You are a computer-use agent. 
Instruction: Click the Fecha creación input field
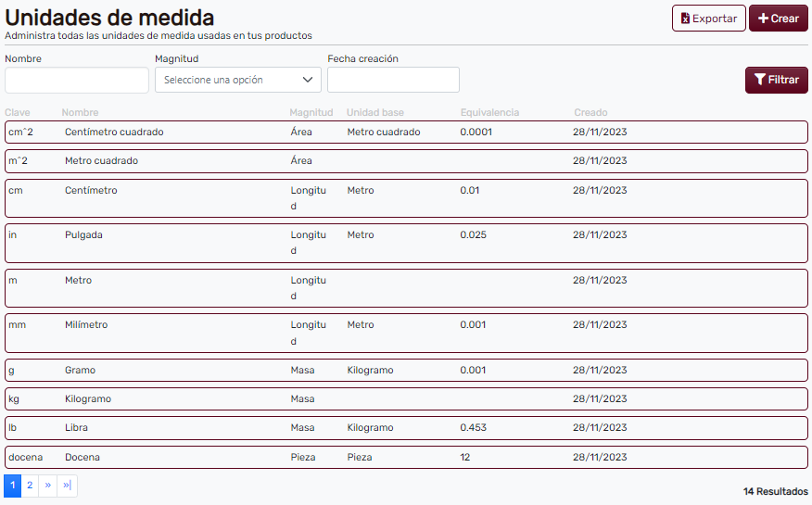(393, 80)
